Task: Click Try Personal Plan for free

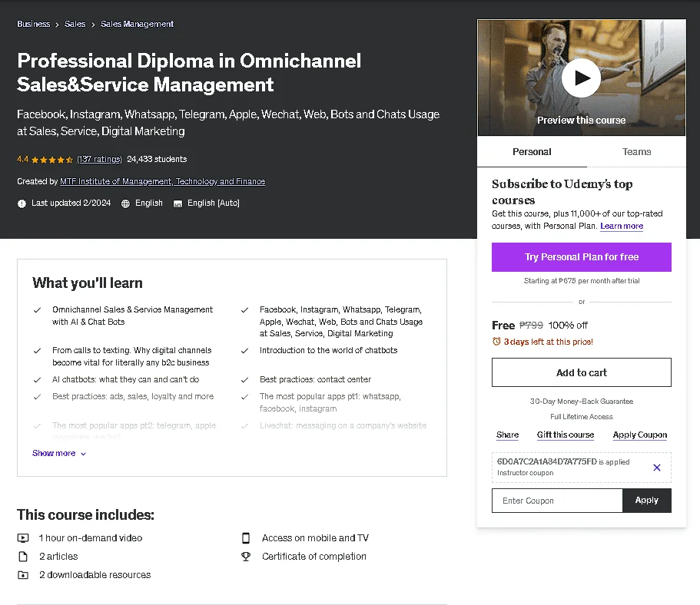Action: click(x=581, y=257)
